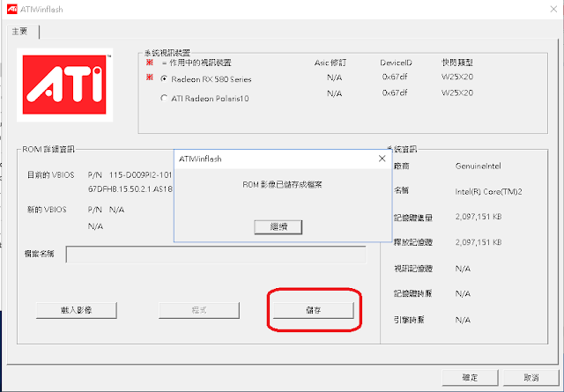This screenshot has width=564, height=392.
Task: Select the Radeon RX 580 Series radio button
Action: click(164, 78)
